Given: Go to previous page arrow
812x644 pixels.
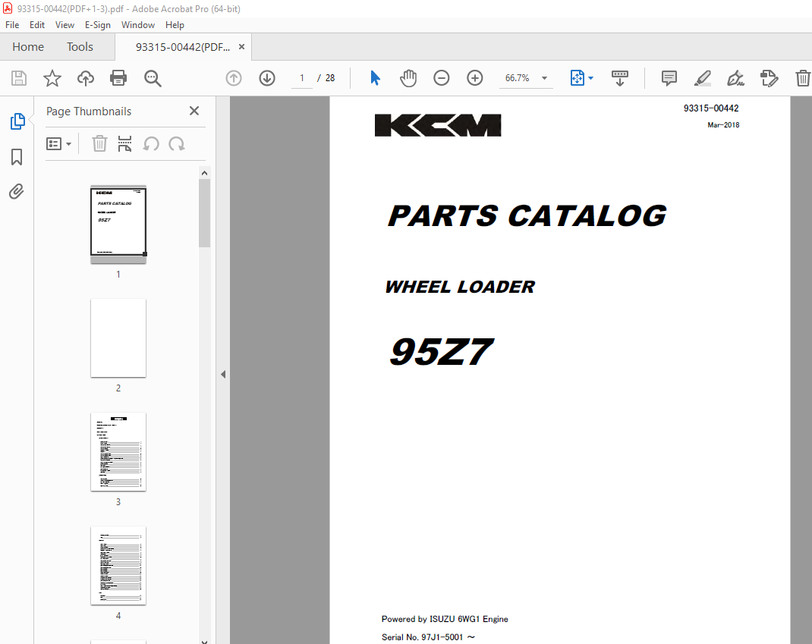Looking at the screenshot, I should (x=234, y=78).
